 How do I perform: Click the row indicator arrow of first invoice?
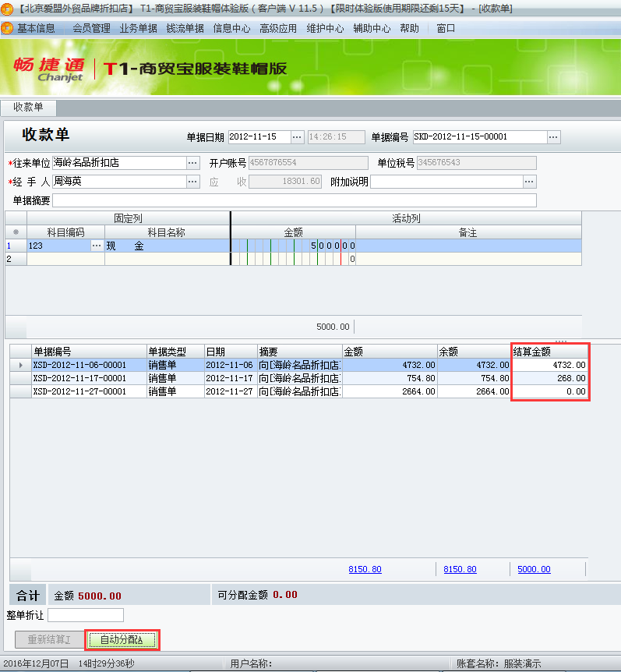coord(20,365)
